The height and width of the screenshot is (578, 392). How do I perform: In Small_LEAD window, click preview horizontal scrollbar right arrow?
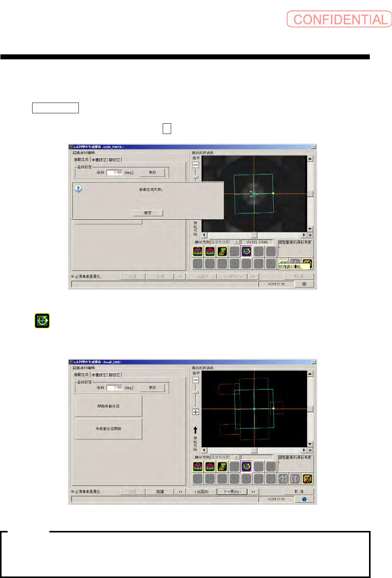point(304,450)
